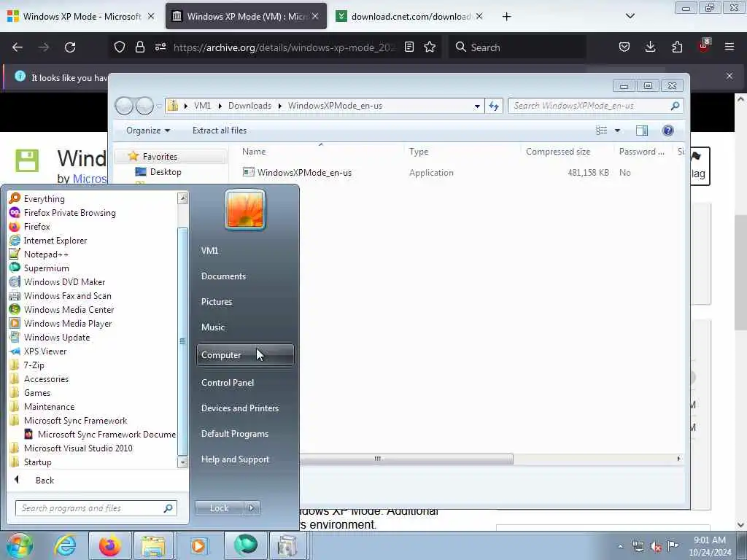Open Control Panel from Start menu
Viewport: 747px width, 560px height.
[x=228, y=382]
